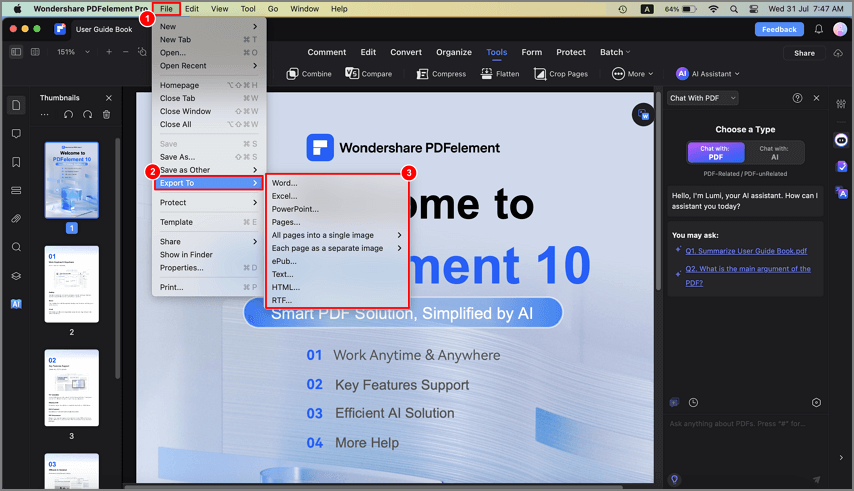The height and width of the screenshot is (491, 854).
Task: Choose PowerPoint... export option
Action: [x=337, y=209]
